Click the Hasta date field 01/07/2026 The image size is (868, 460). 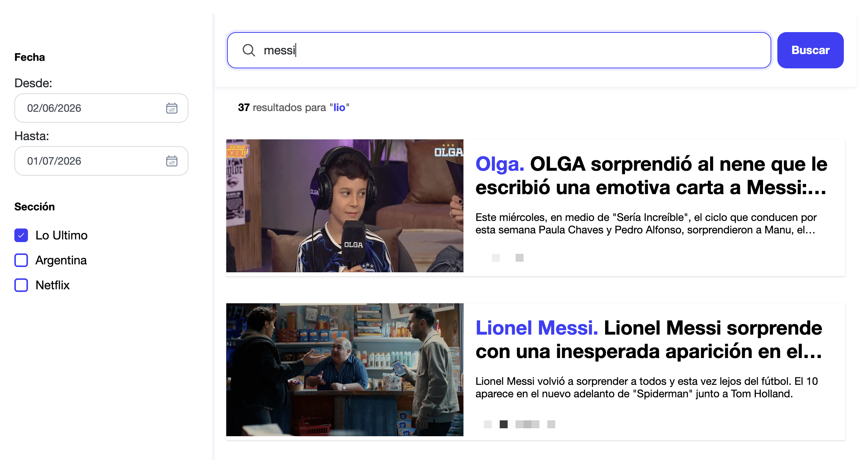pyautogui.click(x=101, y=161)
